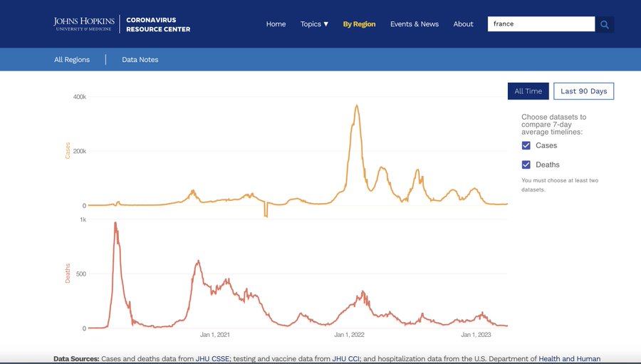Toggle the Deaths dataset checkbox

point(526,165)
